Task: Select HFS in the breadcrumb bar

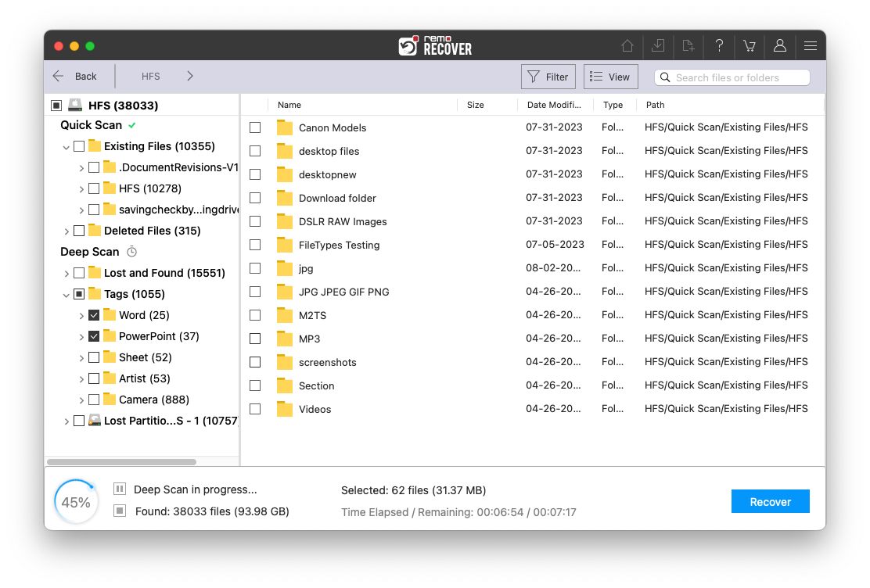Action: tap(150, 76)
